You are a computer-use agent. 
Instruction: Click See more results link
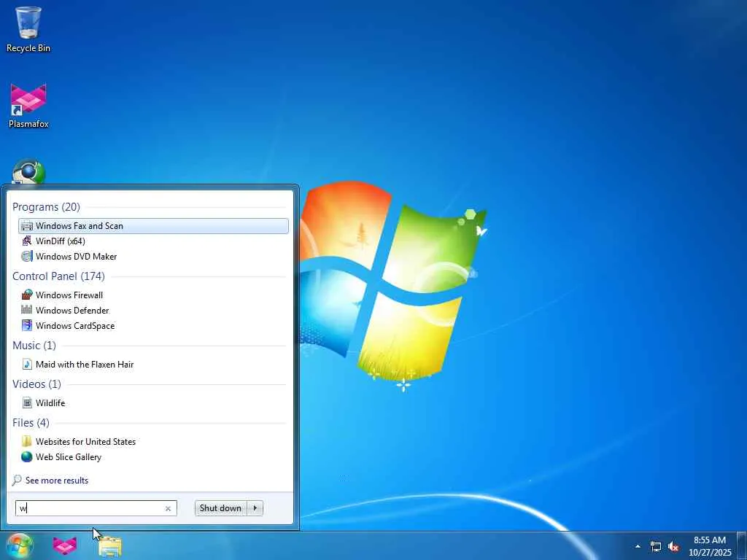57,481
